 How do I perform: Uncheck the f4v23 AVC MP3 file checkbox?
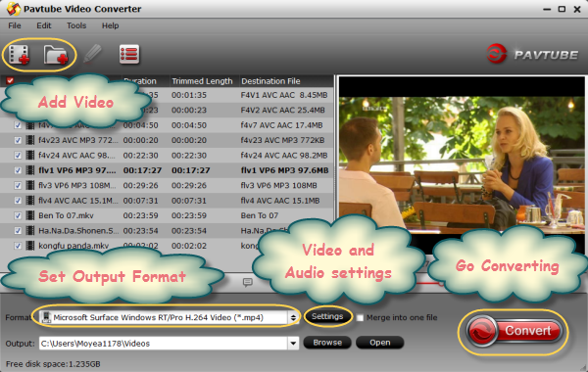coord(18,140)
